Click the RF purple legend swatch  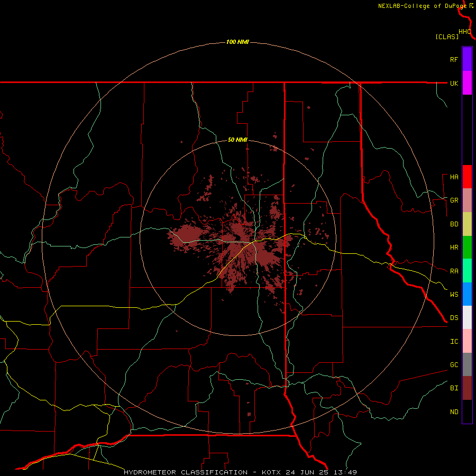point(467,59)
